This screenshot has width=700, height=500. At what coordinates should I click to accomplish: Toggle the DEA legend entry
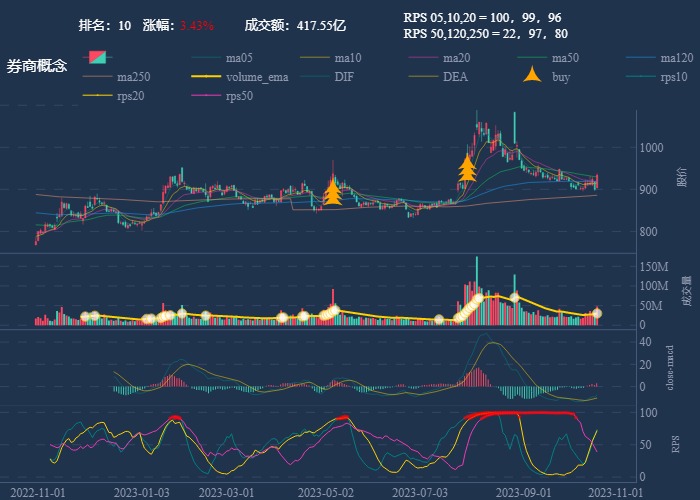[x=455, y=77]
